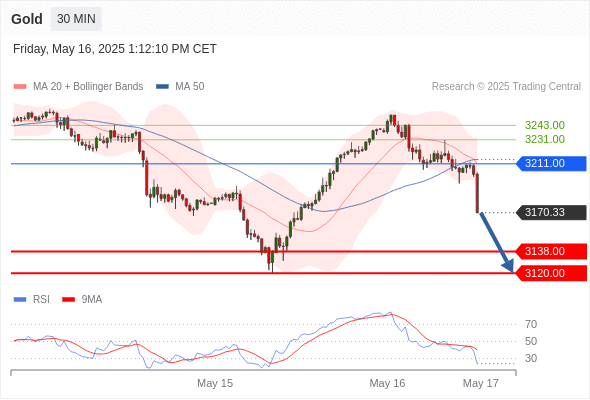Click the black 3170.33 current price tag
Viewport: 590px width, 400px height.
click(551, 213)
